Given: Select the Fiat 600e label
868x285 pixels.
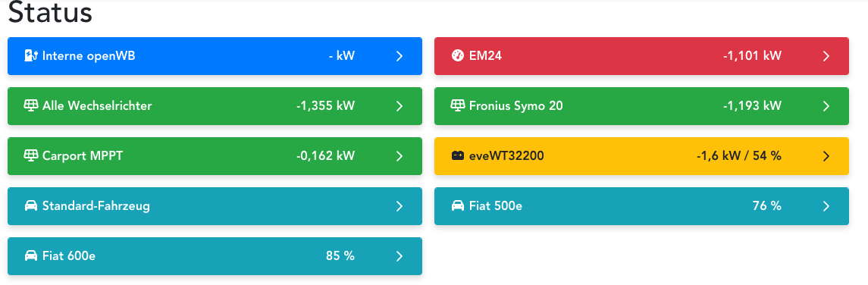Looking at the screenshot, I should coord(69,256).
